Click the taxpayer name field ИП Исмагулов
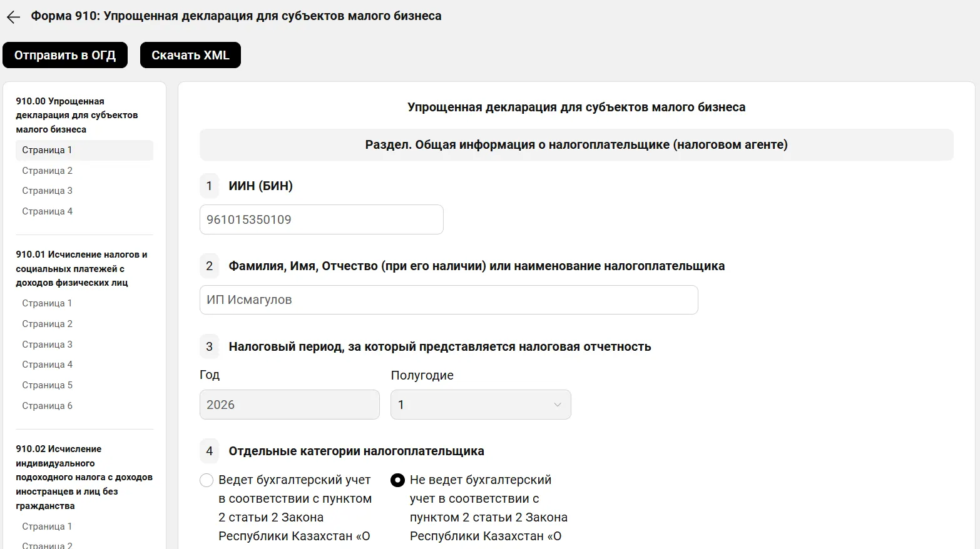This screenshot has height=549, width=980. click(448, 300)
